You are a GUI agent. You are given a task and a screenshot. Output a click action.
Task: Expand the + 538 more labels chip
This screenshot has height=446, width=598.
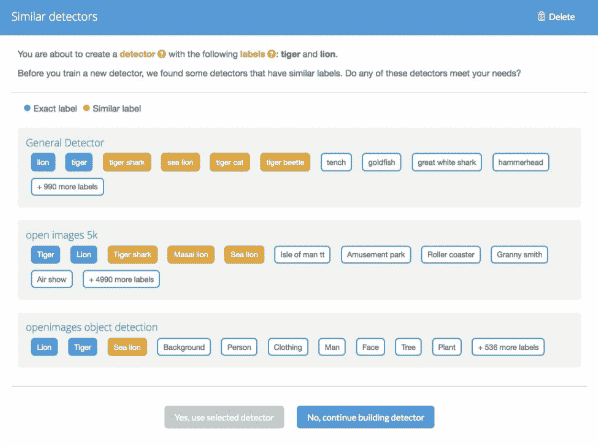coord(508,347)
